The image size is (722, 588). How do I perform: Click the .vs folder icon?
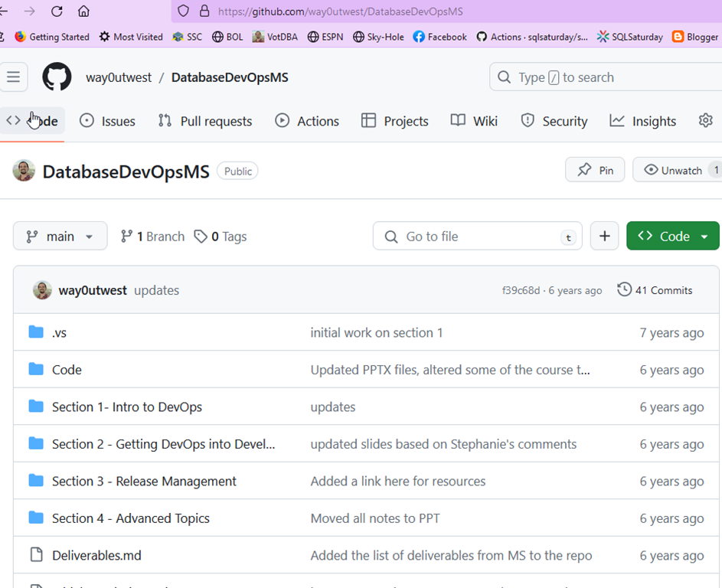(36, 332)
